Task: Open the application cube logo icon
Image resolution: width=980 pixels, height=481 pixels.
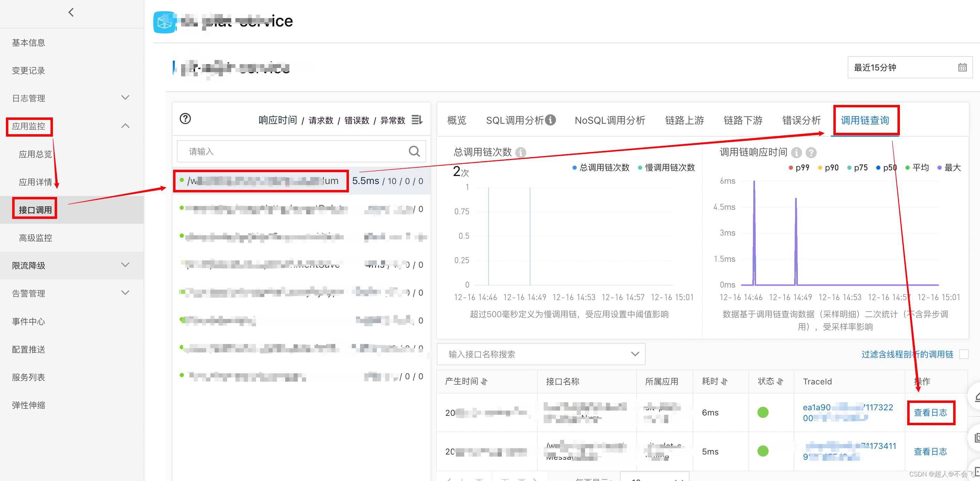Action: coord(164,22)
